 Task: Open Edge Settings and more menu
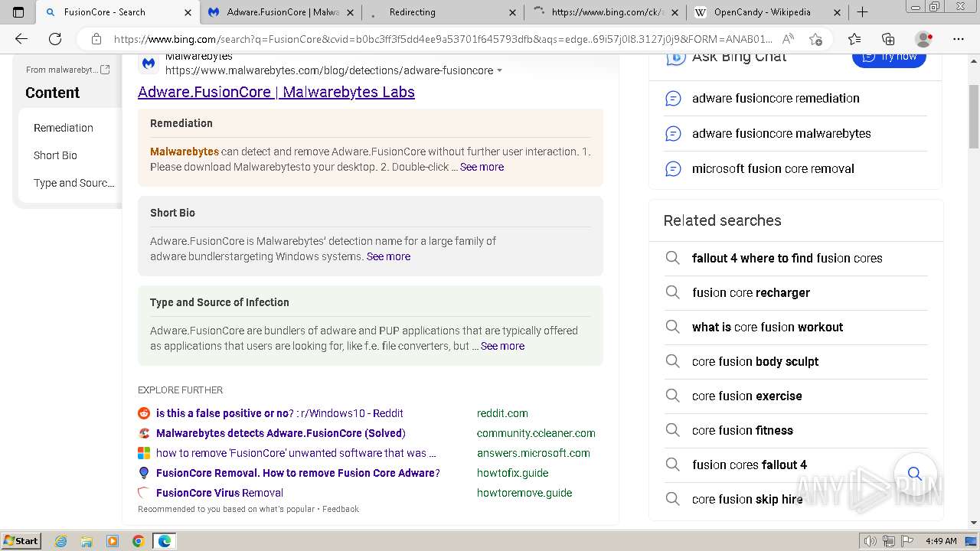[959, 39]
